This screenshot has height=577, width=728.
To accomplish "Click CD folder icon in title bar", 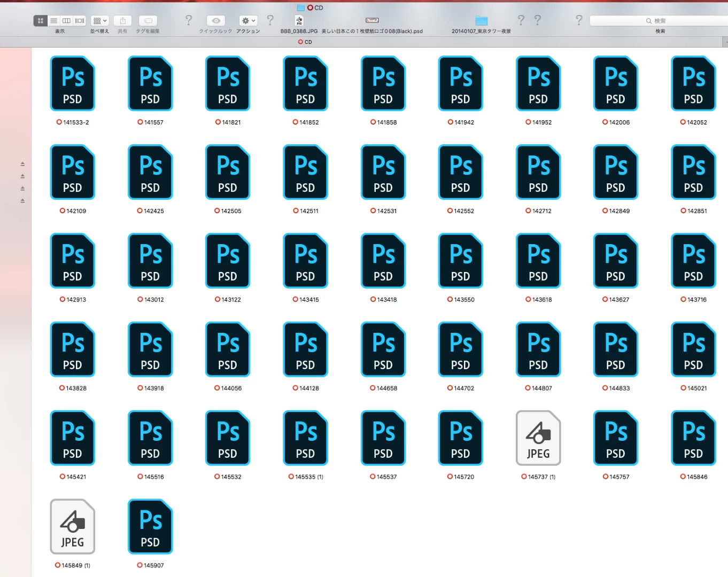I will coord(301,7).
